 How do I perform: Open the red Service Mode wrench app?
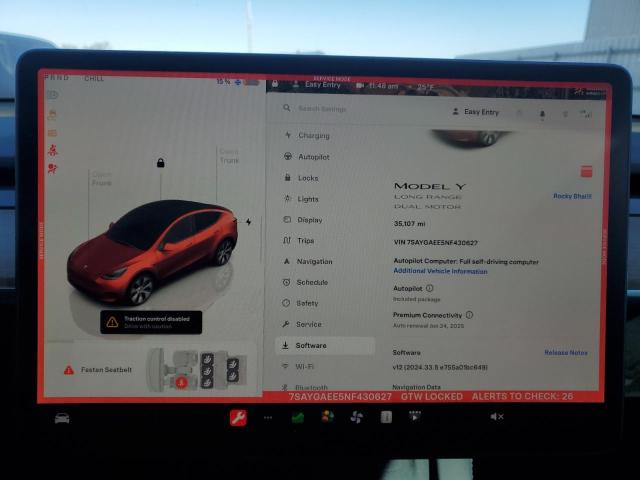point(238,418)
